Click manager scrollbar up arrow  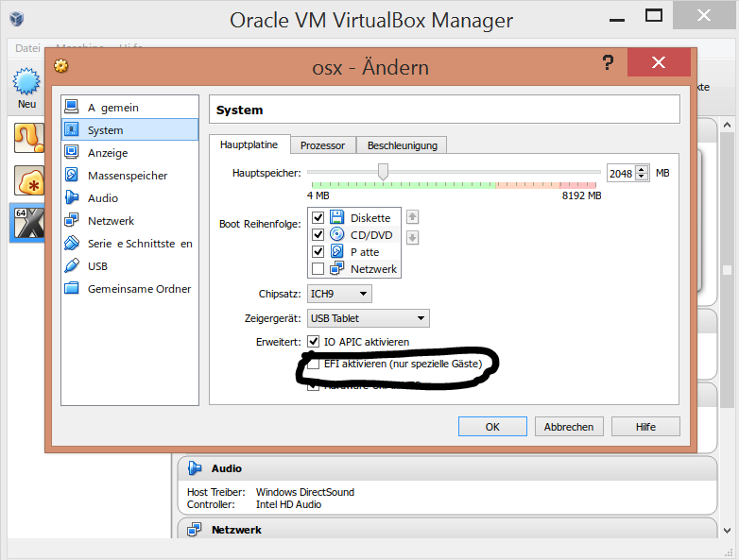tap(727, 126)
